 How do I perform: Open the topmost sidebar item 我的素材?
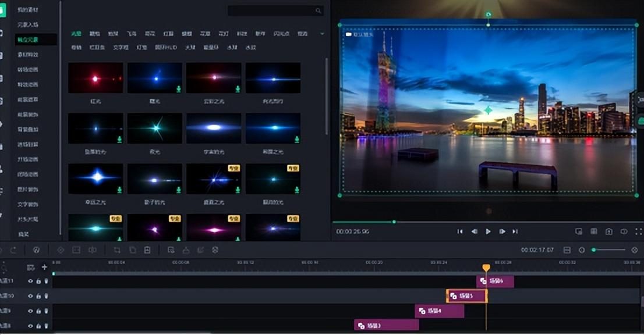28,9
